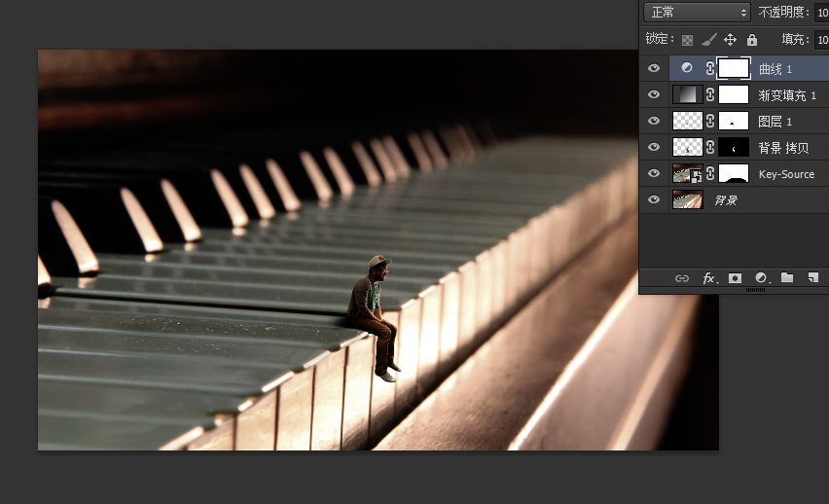829x504 pixels.
Task: Hide the 渐变填充 1 layer
Action: pyautogui.click(x=654, y=94)
